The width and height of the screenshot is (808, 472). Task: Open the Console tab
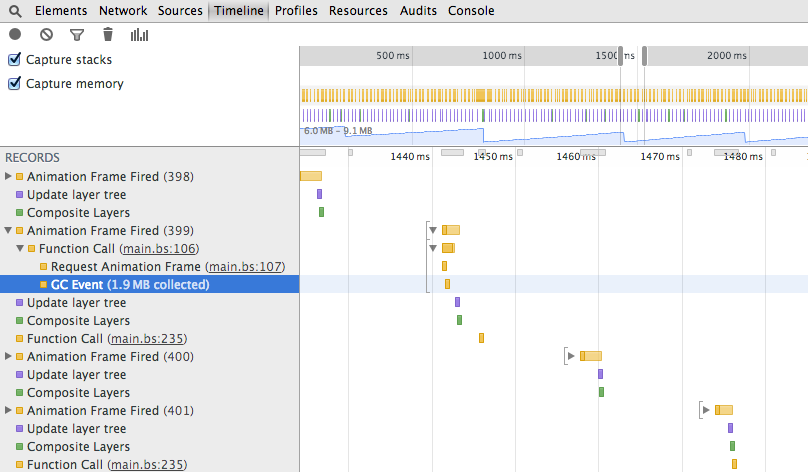pyautogui.click(x=470, y=11)
